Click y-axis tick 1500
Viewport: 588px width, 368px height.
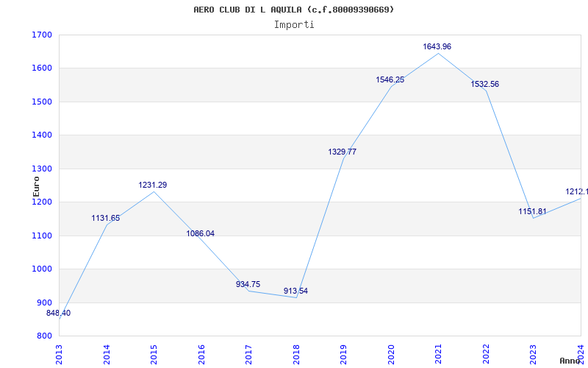click(42, 102)
